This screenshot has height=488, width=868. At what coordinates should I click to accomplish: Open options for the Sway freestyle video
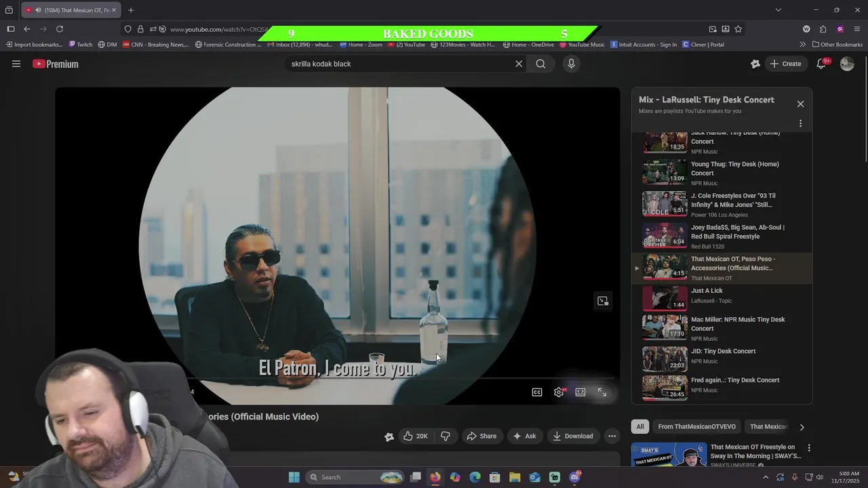808,448
